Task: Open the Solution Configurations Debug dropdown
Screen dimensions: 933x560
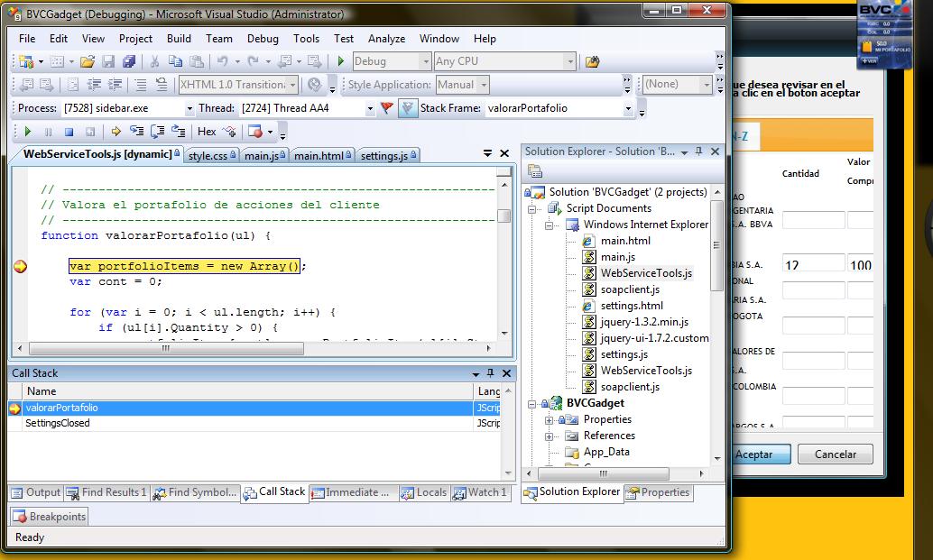Action: tap(425, 61)
